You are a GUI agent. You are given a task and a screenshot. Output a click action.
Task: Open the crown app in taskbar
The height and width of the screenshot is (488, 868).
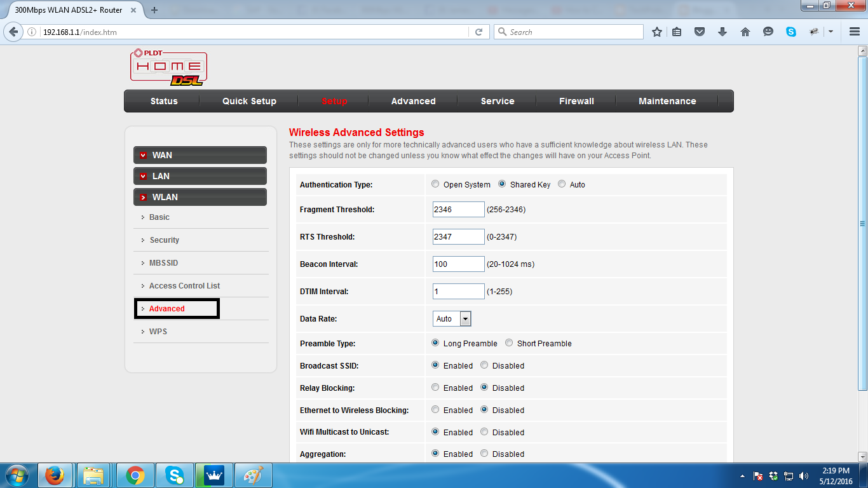point(214,475)
